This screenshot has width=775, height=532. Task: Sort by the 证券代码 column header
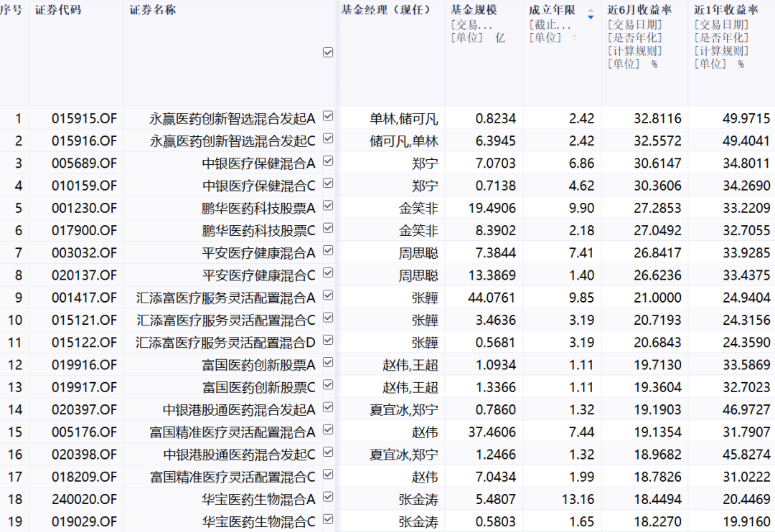tap(58, 10)
